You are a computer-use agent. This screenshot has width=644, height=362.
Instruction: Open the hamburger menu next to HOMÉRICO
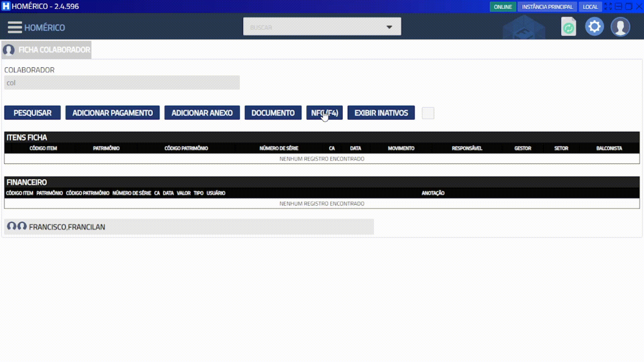click(15, 27)
